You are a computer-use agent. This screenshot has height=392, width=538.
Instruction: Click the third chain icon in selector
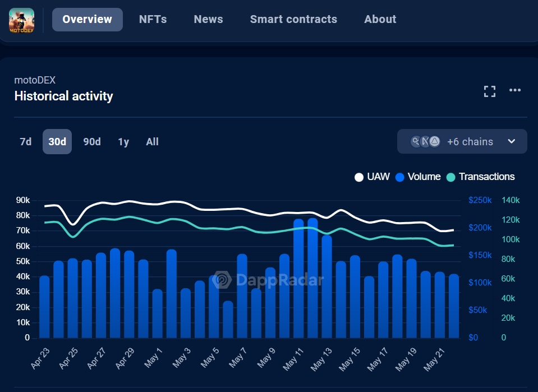435,141
